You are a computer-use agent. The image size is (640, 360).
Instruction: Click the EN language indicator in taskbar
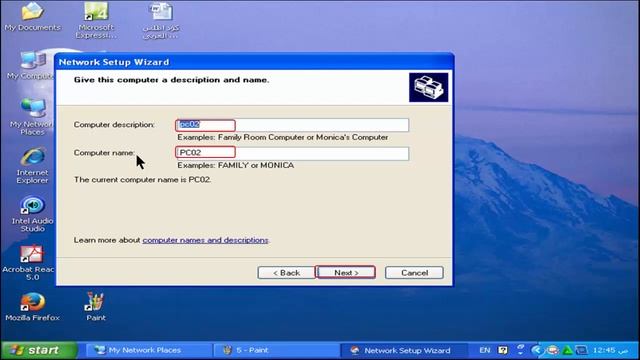tap(484, 350)
